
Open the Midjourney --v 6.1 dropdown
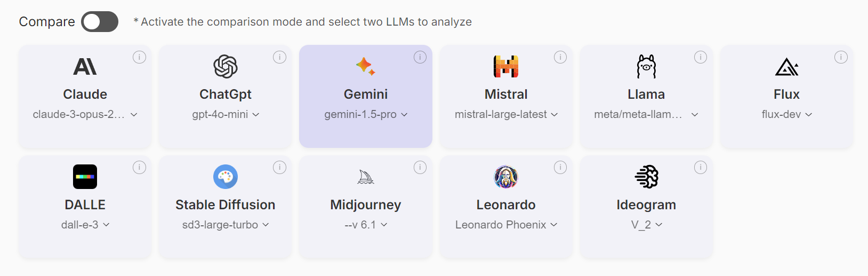tap(384, 225)
